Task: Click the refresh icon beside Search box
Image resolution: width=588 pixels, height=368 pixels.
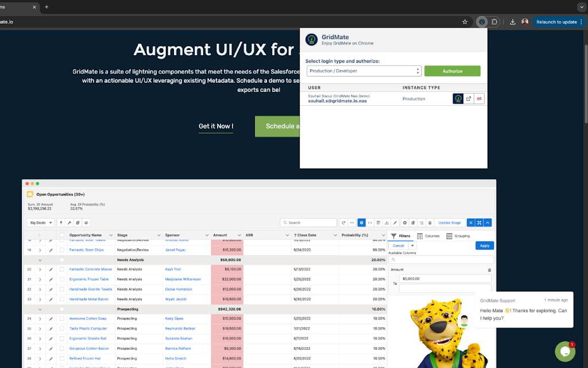Action: [343, 223]
